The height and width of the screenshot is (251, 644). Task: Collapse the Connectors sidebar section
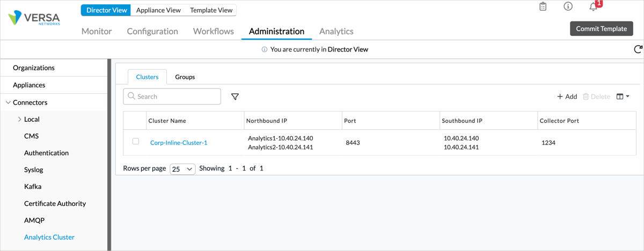8,102
